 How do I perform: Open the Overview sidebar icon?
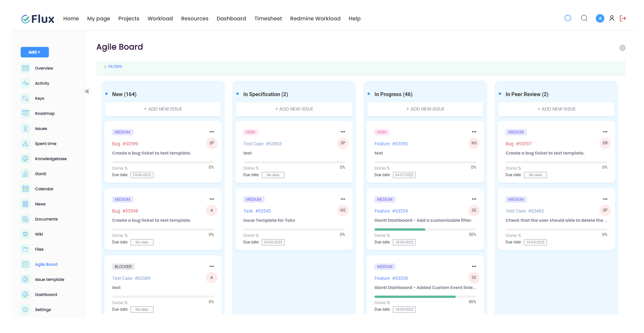pos(25,68)
